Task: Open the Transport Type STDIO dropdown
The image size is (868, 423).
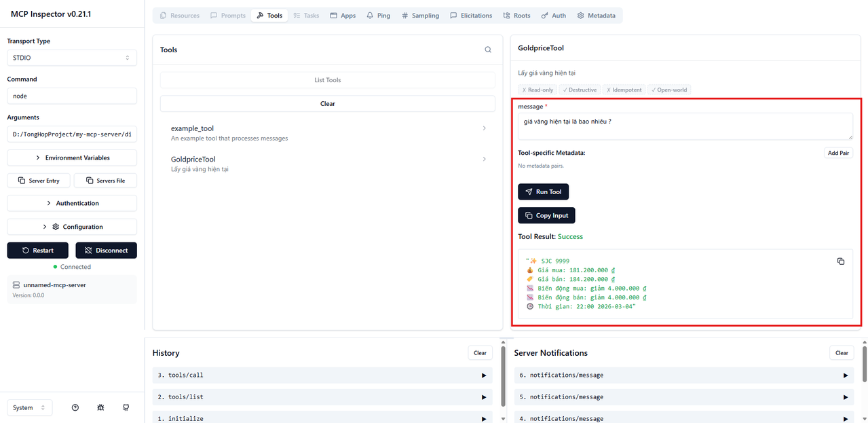Action: coord(72,58)
